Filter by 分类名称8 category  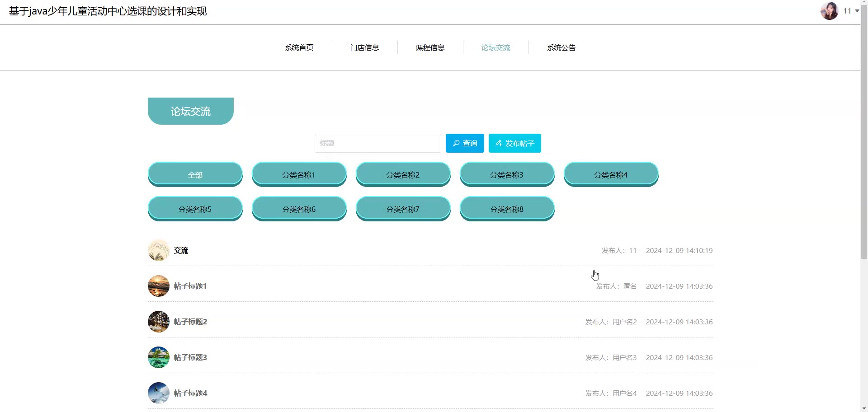coord(507,209)
